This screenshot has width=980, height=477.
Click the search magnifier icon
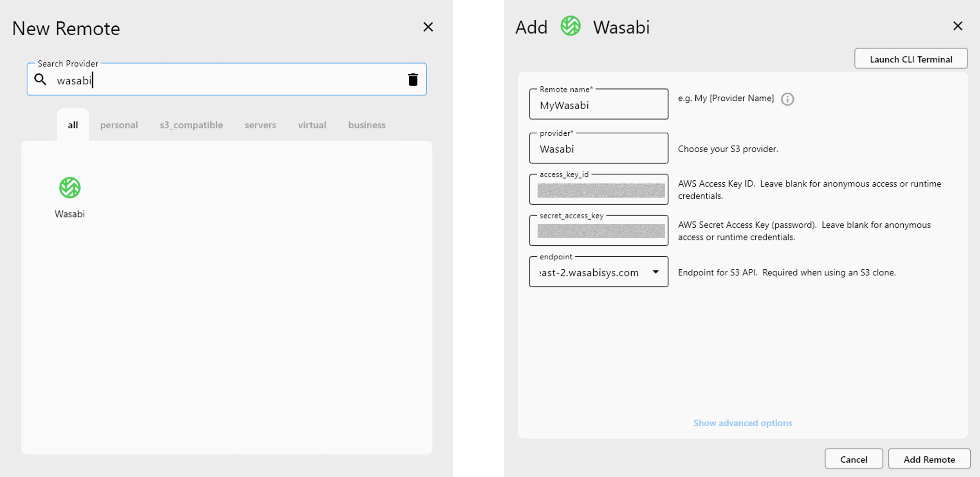(x=40, y=79)
